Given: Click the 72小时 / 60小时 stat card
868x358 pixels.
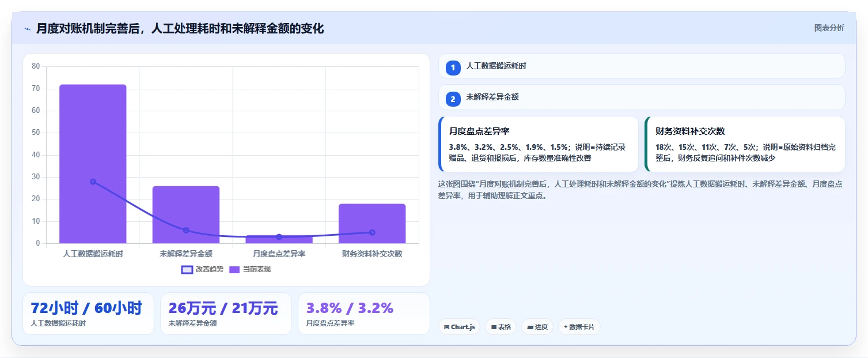Looking at the screenshot, I should tap(88, 314).
